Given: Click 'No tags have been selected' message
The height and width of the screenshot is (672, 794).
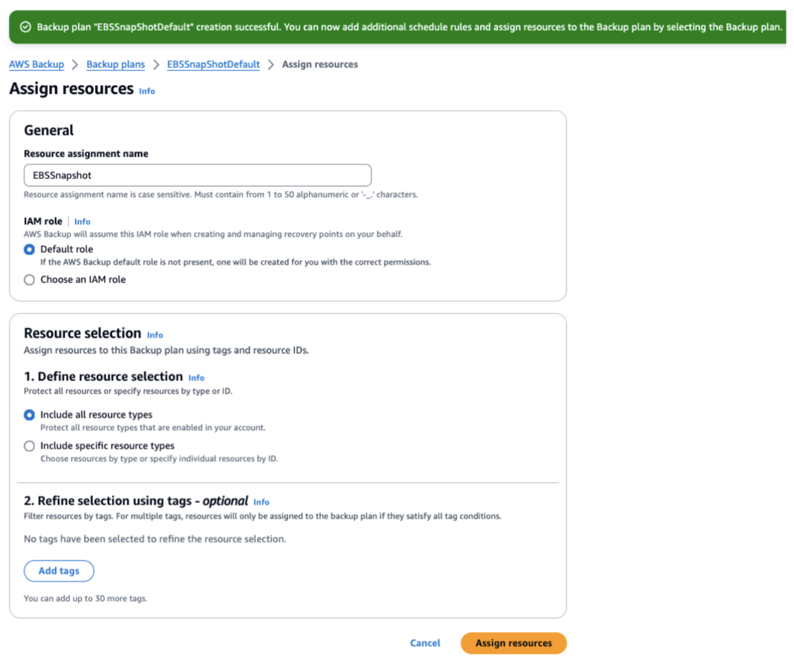Looking at the screenshot, I should tap(155, 540).
